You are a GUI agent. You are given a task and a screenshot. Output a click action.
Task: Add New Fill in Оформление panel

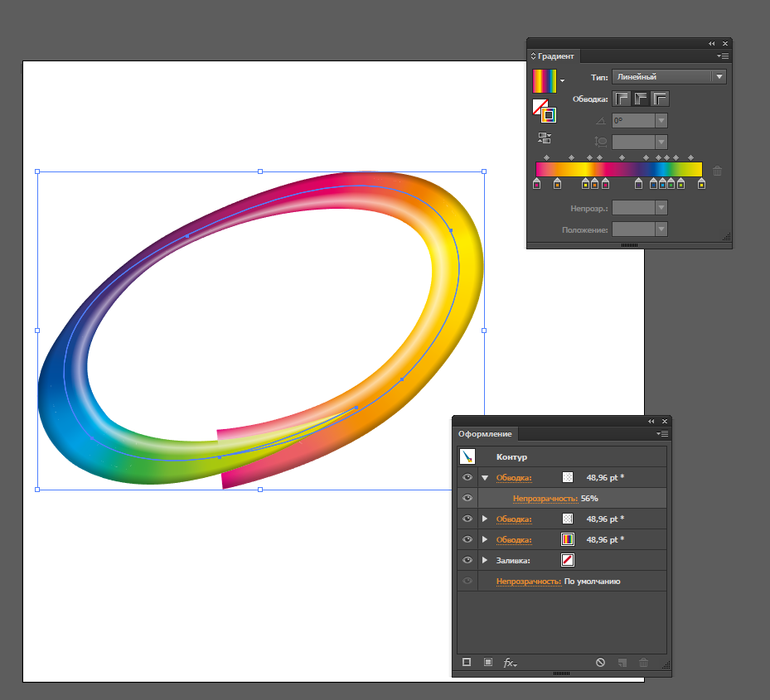tap(487, 662)
